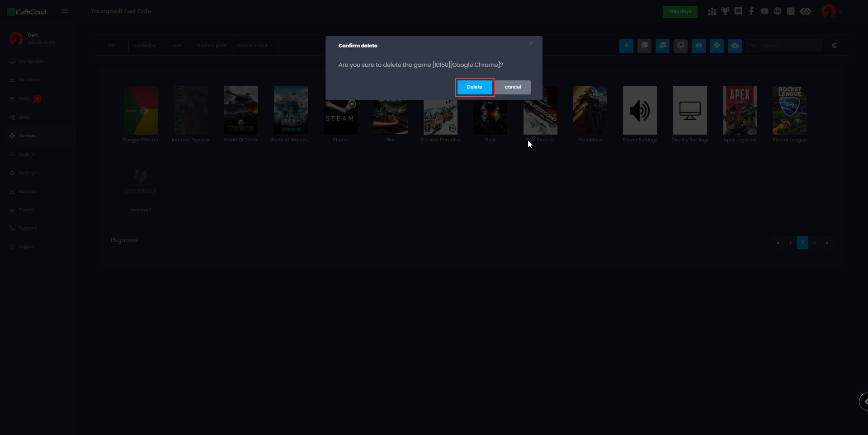Select the overwolf game thumbnail
Screen dimensions: 868x435
pyautogui.click(x=141, y=181)
